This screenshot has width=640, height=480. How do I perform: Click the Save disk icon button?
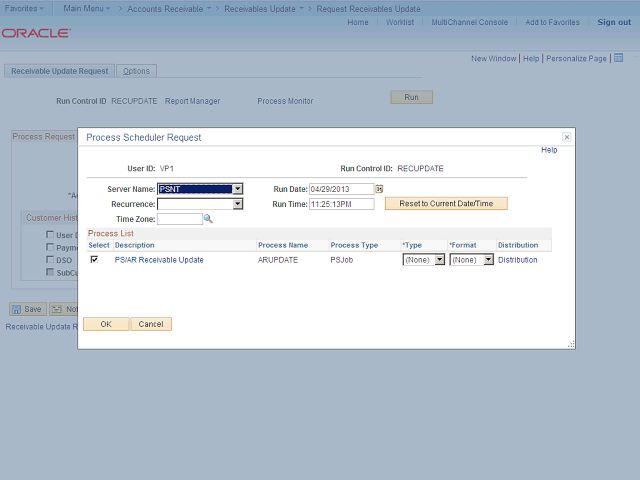click(28, 309)
